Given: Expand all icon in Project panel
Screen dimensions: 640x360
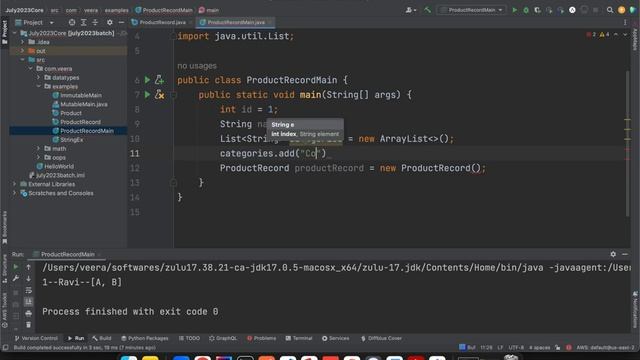Looking at the screenshot, I should click(83, 22).
